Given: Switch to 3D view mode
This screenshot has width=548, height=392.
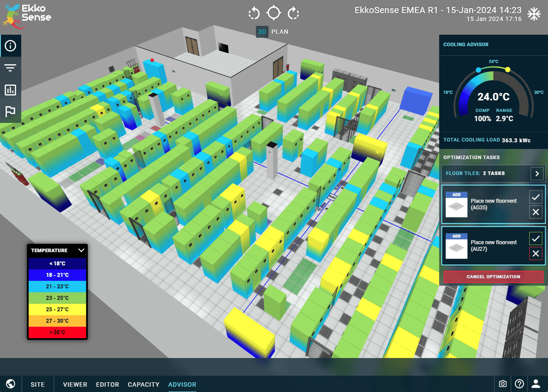Looking at the screenshot, I should [x=262, y=32].
